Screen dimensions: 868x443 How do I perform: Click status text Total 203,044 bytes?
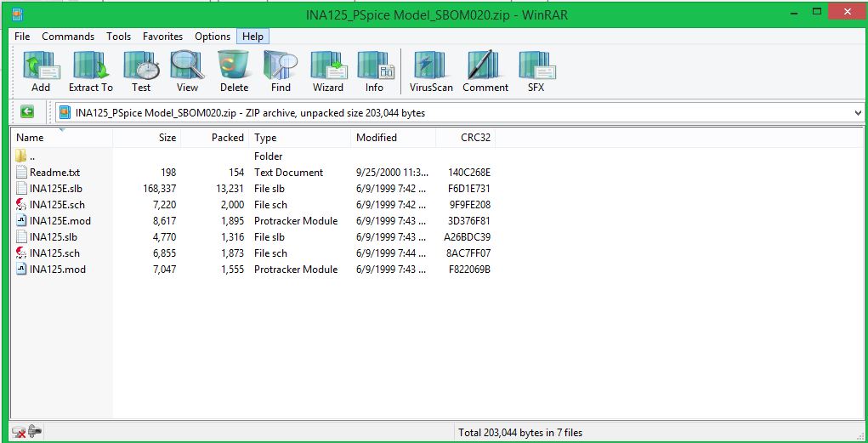tap(520, 433)
